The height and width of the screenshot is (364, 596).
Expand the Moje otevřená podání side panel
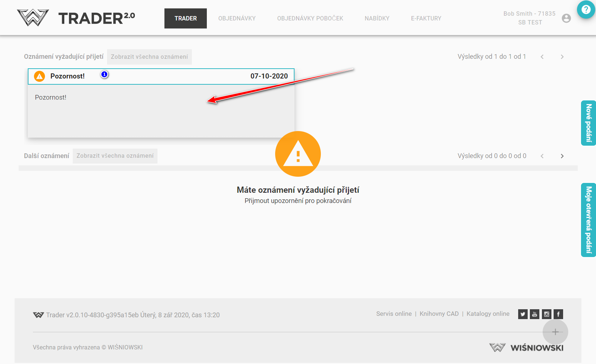(588, 220)
